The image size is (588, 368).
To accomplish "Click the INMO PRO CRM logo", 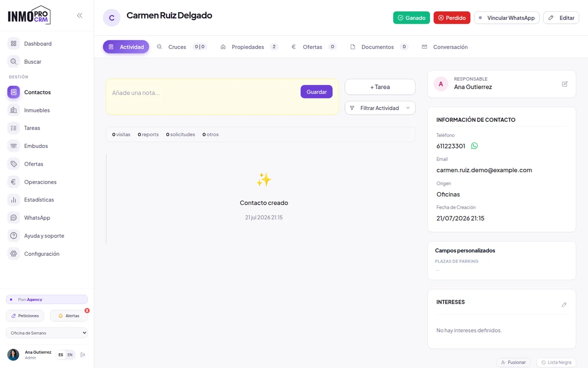I will pos(29,16).
